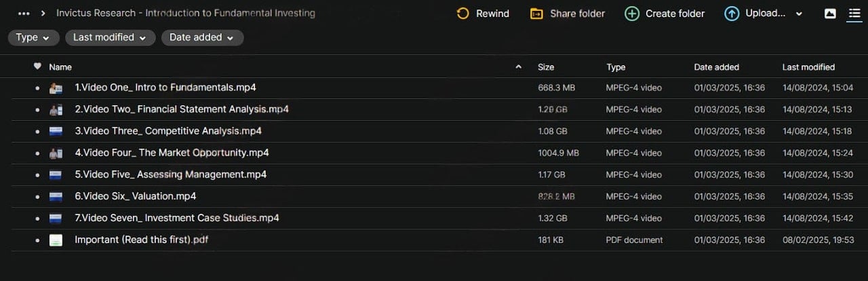Expand the Type filter dropdown

click(33, 38)
